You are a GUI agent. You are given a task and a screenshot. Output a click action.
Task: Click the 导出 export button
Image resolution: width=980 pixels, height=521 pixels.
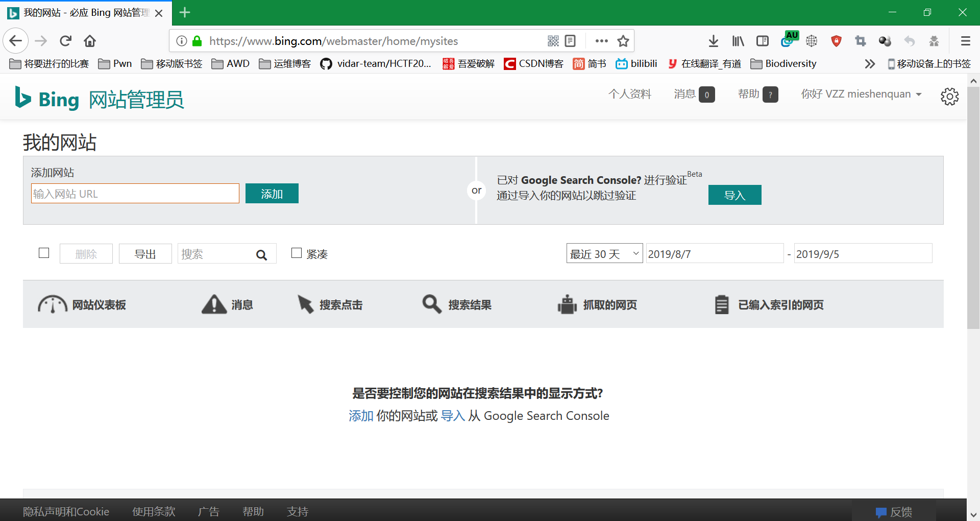[145, 254]
